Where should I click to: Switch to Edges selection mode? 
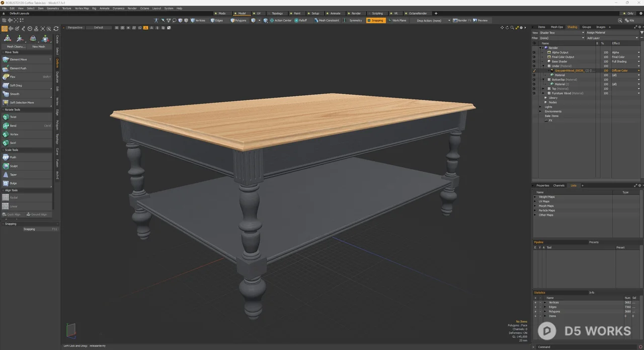(x=217, y=21)
